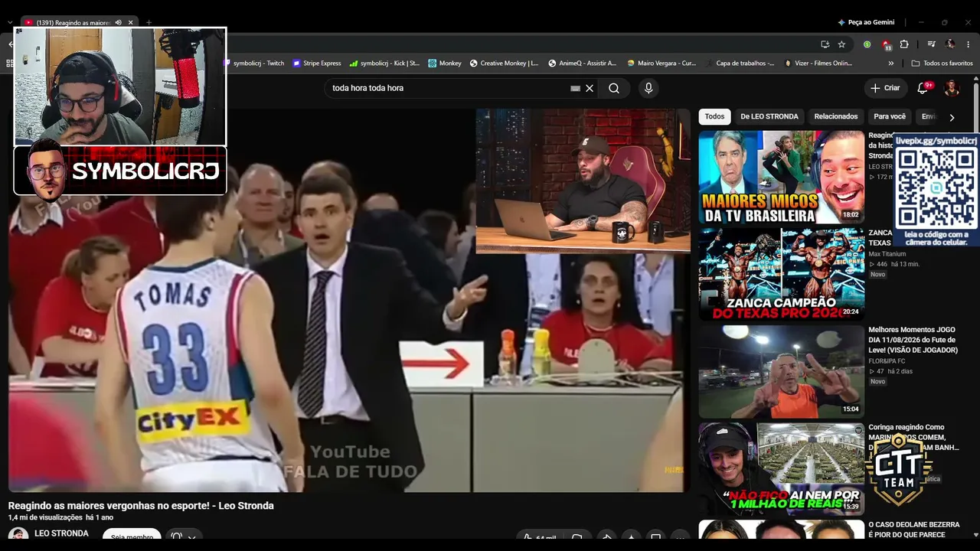Mute the YouTube browser tab audio
980x551 pixels.
(119, 22)
